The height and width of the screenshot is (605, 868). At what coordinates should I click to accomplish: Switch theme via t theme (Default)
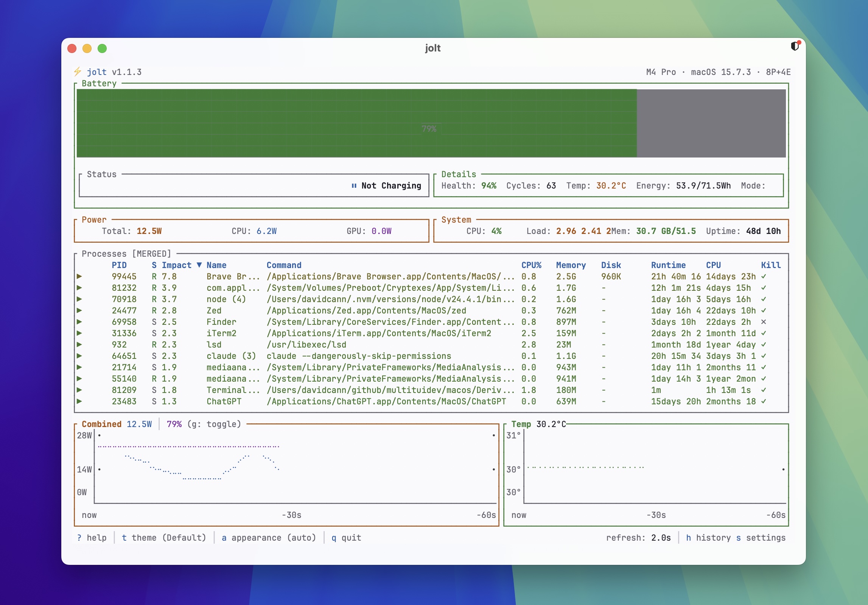pyautogui.click(x=163, y=538)
